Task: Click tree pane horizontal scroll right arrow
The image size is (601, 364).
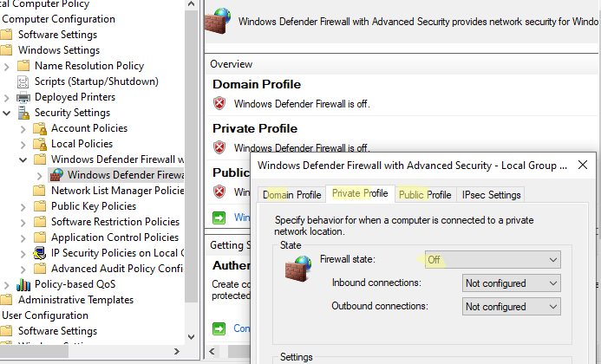Action: tap(176, 351)
